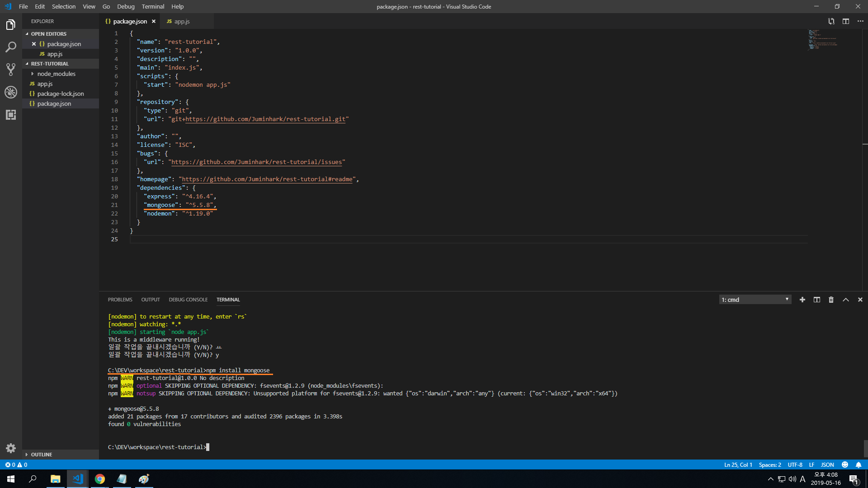The width and height of the screenshot is (868, 488).
Task: Open the Search view in activity bar
Action: point(11,47)
